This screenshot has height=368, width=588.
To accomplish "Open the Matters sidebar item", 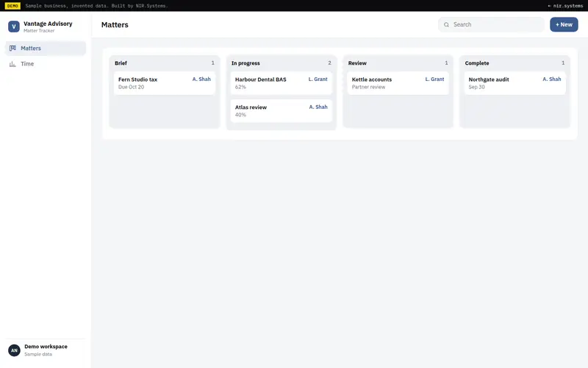I will [x=46, y=48].
